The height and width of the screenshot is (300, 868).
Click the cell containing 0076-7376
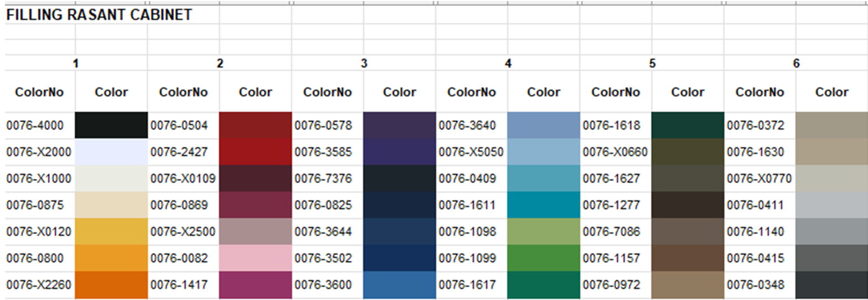point(327,178)
